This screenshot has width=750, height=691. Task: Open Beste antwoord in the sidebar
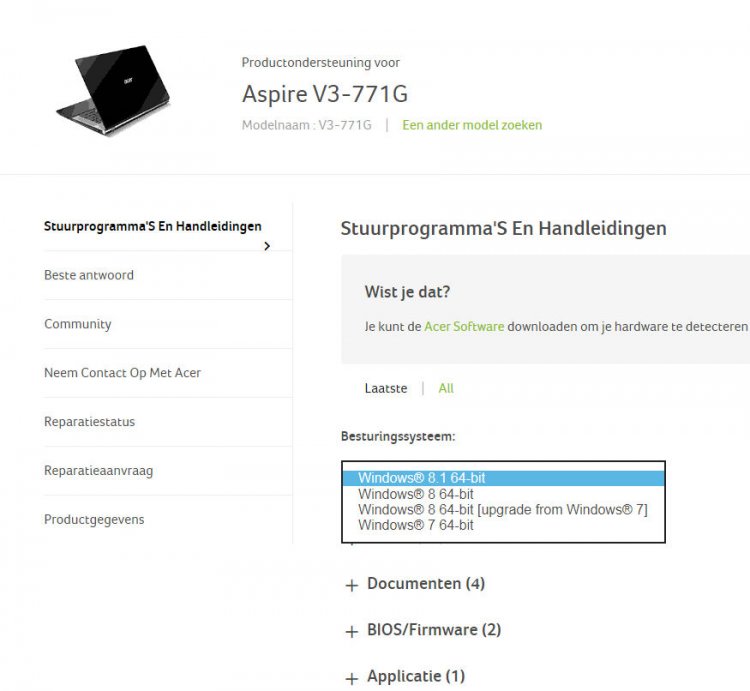89,275
